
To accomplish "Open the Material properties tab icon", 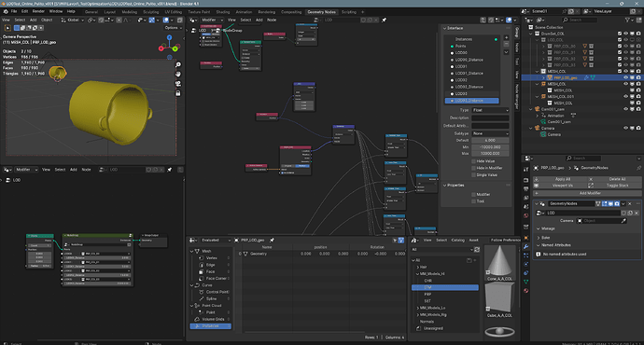I will (x=526, y=290).
